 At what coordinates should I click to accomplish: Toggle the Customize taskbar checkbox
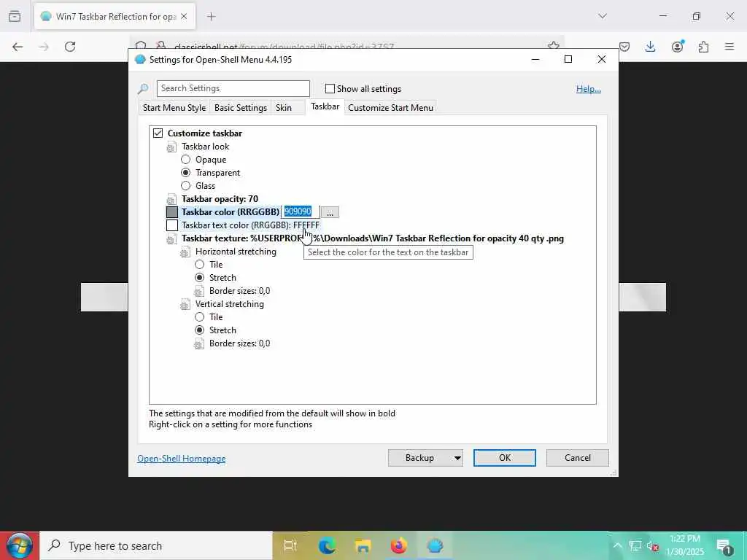point(158,133)
